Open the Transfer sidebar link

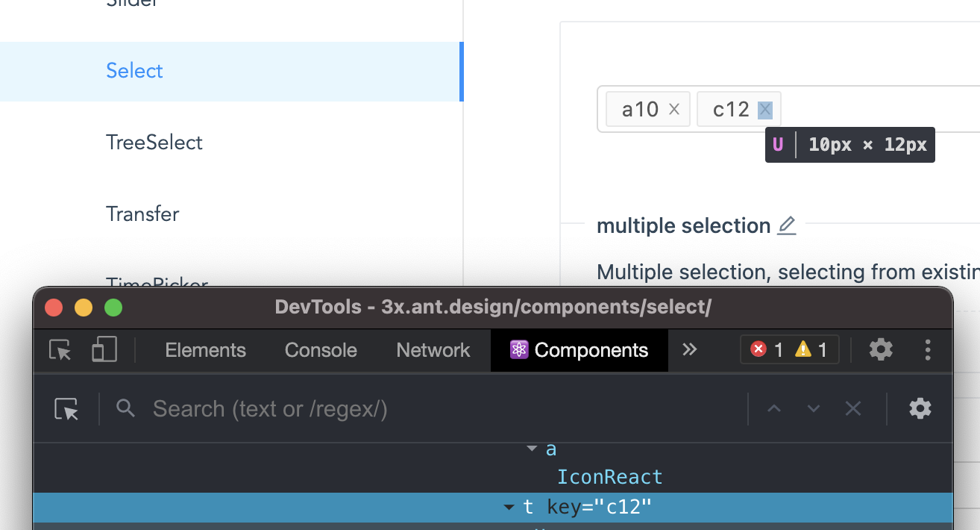pyautogui.click(x=142, y=214)
